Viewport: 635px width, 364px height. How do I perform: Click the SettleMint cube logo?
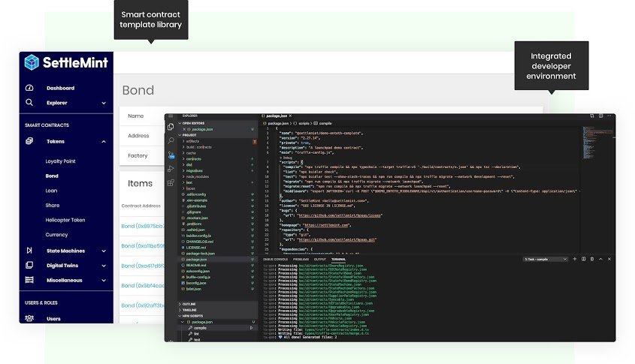31,62
